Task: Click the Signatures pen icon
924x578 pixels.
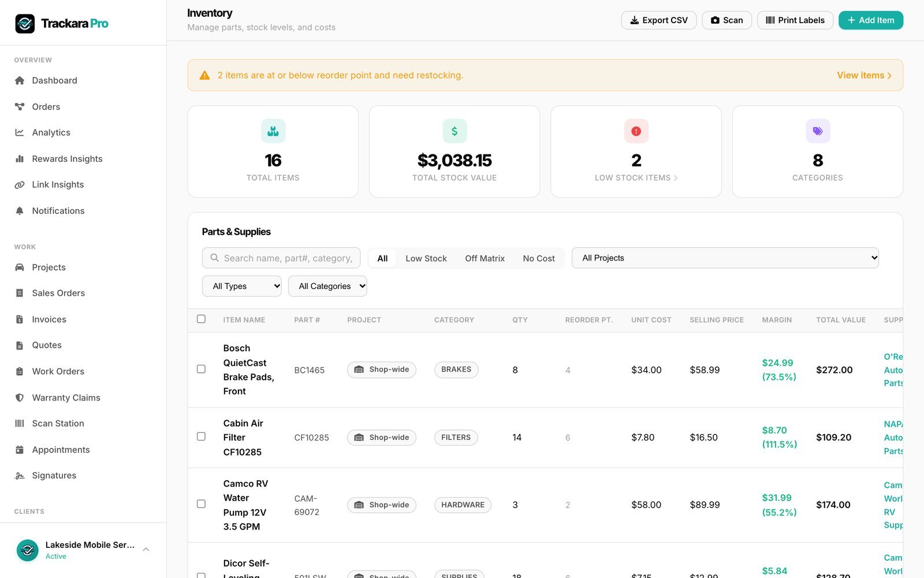Action: [x=20, y=476]
